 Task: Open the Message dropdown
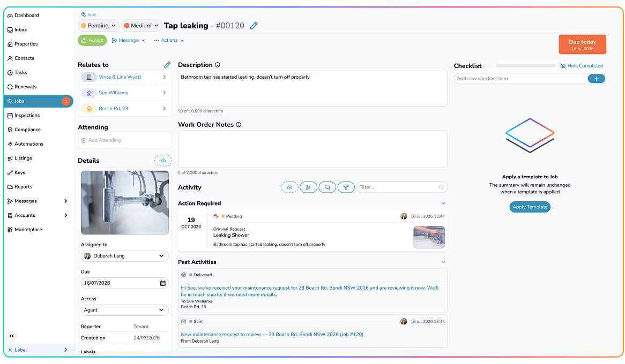click(x=128, y=41)
